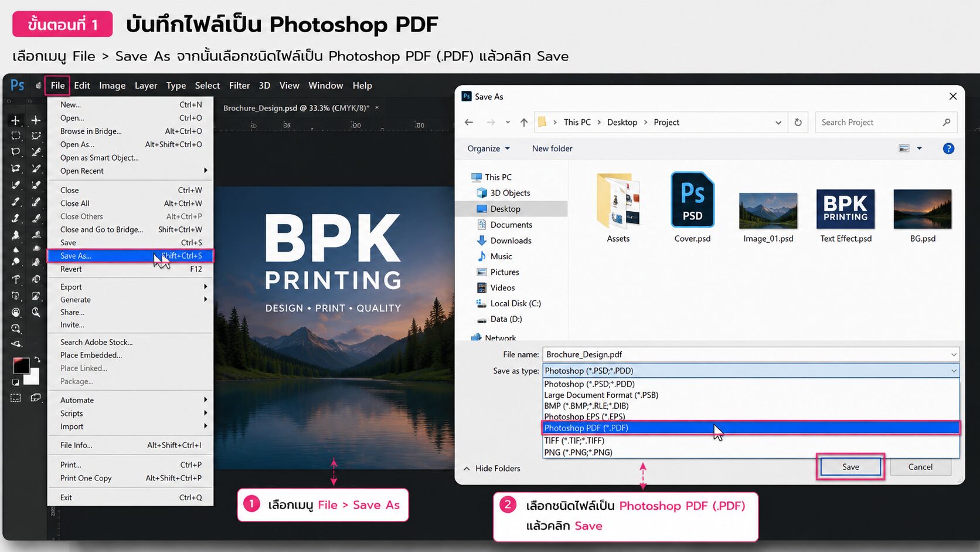Screen dimensions: 980x552
Task: Click the change view icon
Action: [904, 149]
